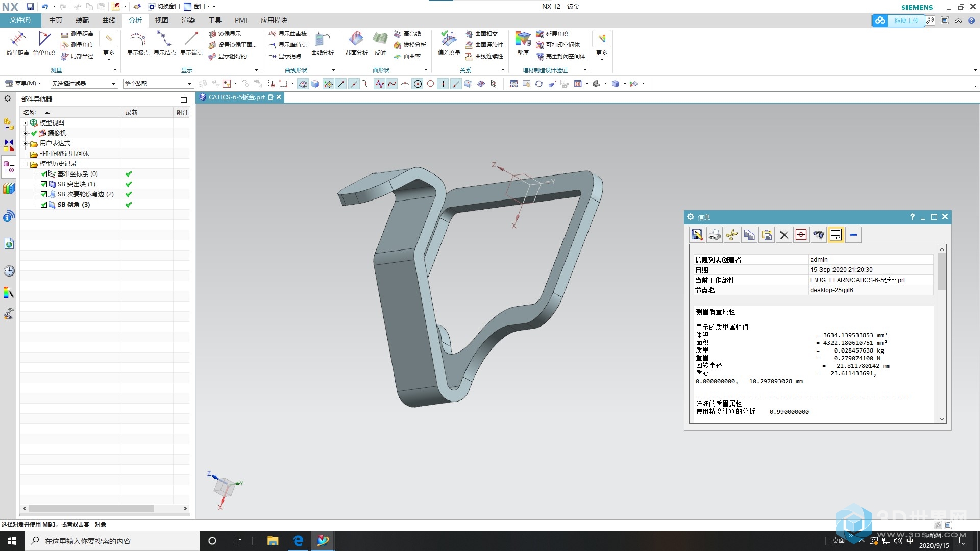Toggle the snap to intersection plus button
The image size is (980, 551).
pos(443,84)
